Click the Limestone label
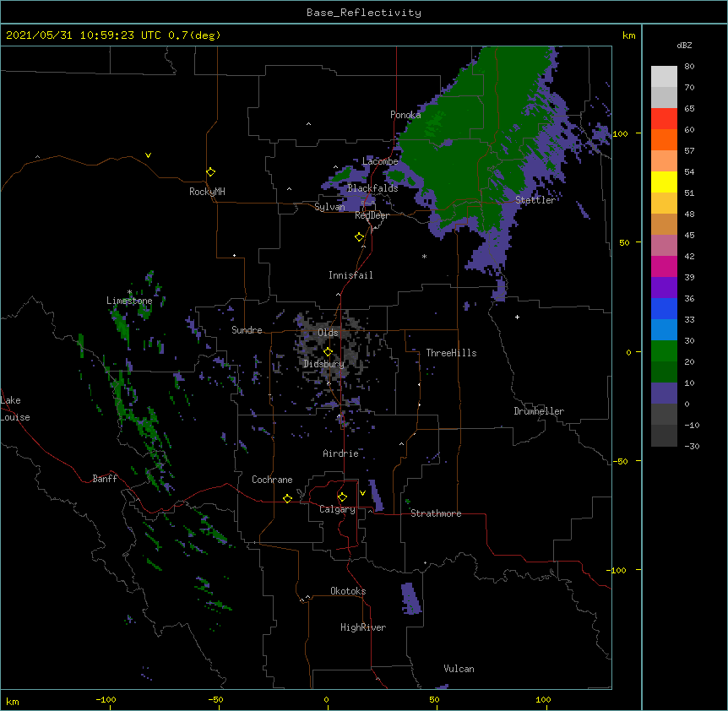The width and height of the screenshot is (728, 711). 129,301
